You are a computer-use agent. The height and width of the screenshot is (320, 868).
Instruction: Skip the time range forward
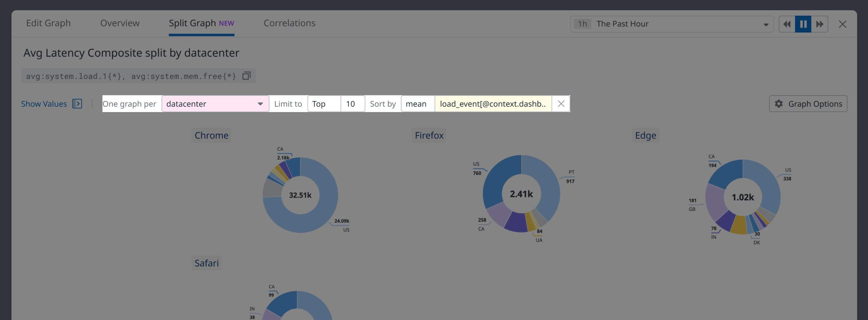[x=820, y=24]
